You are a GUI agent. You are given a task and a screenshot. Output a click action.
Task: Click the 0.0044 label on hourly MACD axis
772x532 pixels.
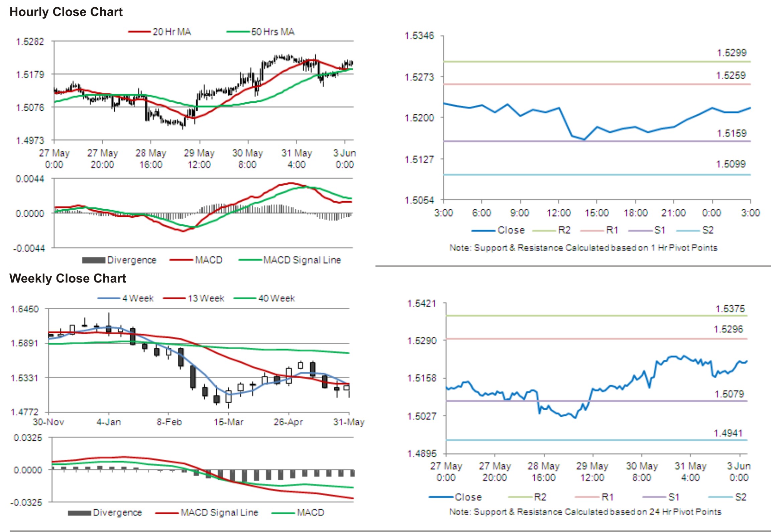click(x=30, y=179)
